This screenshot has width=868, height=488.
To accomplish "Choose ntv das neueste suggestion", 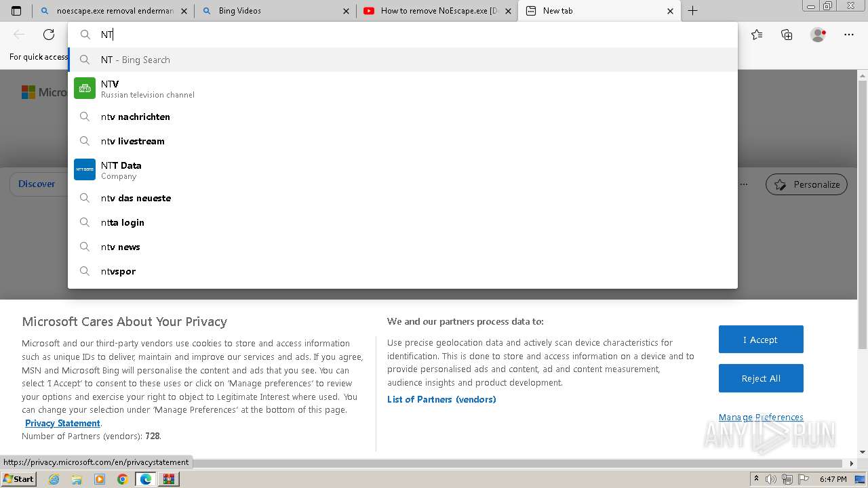I will pyautogui.click(x=403, y=198).
